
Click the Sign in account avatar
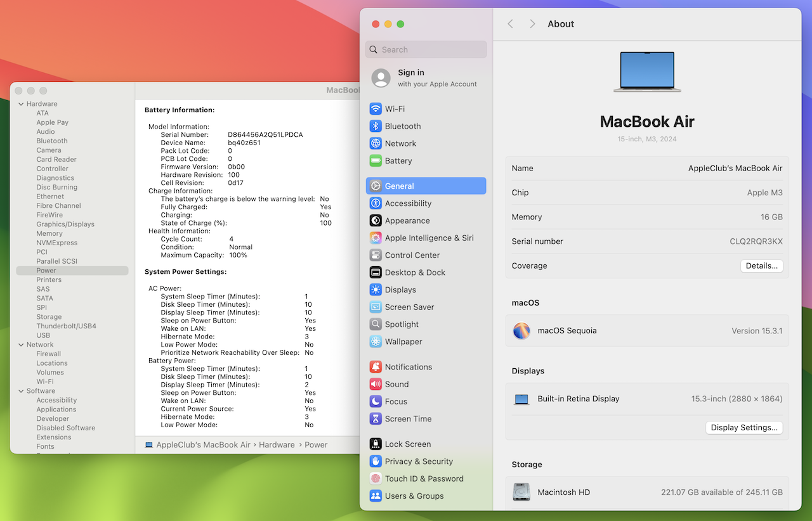(x=381, y=78)
